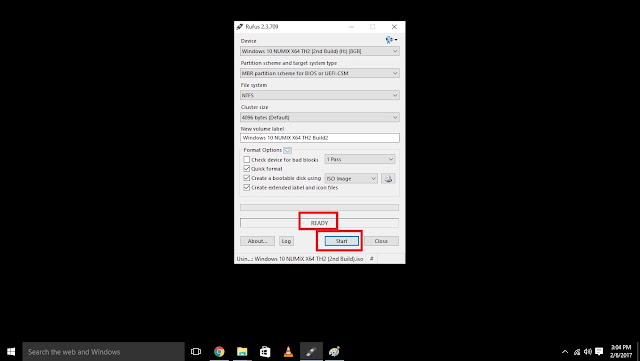
Task: Open the Action Center notification icon
Action: pyautogui.click(x=599, y=352)
